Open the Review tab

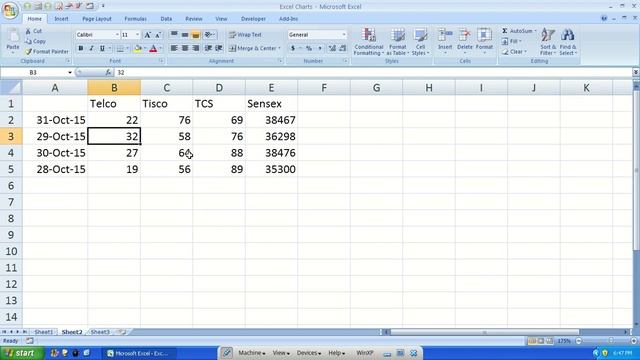[x=193, y=19]
